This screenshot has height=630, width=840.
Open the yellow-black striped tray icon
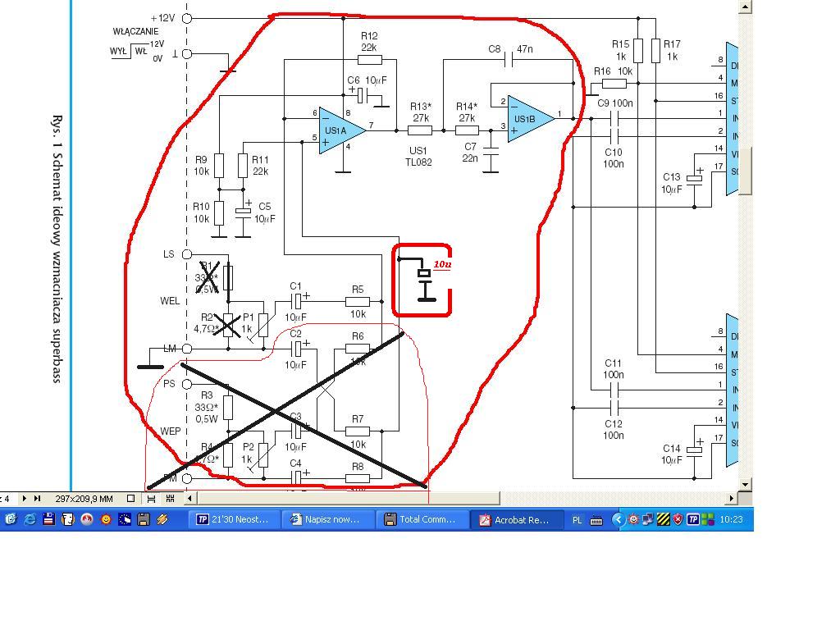pos(663,519)
